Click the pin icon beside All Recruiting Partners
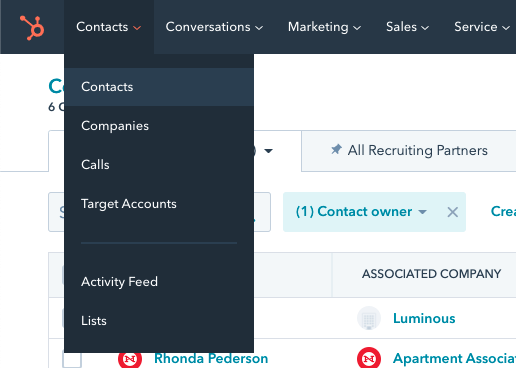516x368 pixels. click(x=336, y=149)
